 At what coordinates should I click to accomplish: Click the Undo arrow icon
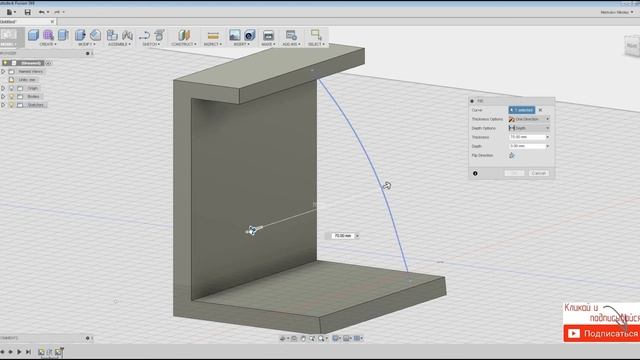41,12
